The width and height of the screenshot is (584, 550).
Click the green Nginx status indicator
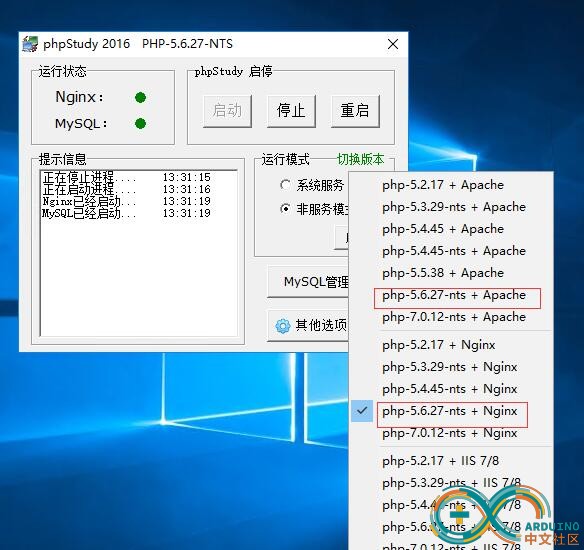point(140,98)
